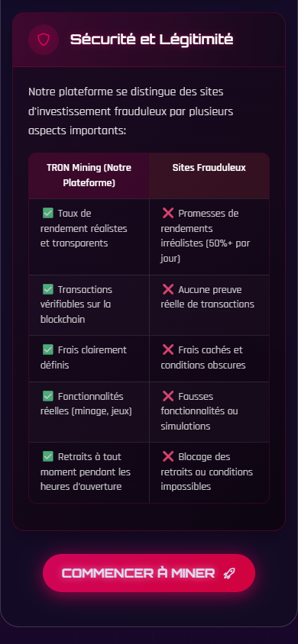Viewport: 298px width, 644px height.
Task: Click the green checkmark next to Taux de rendement
Action: [x=48, y=213]
